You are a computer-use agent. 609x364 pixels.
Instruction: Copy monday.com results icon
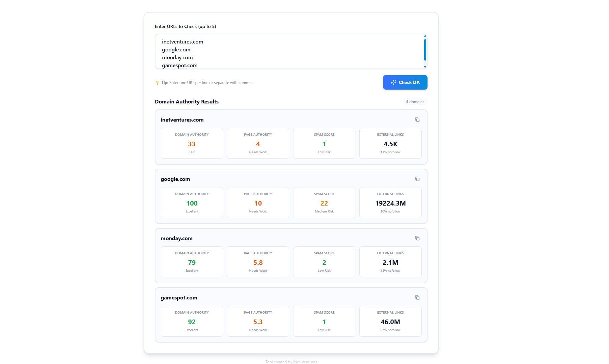click(x=417, y=238)
